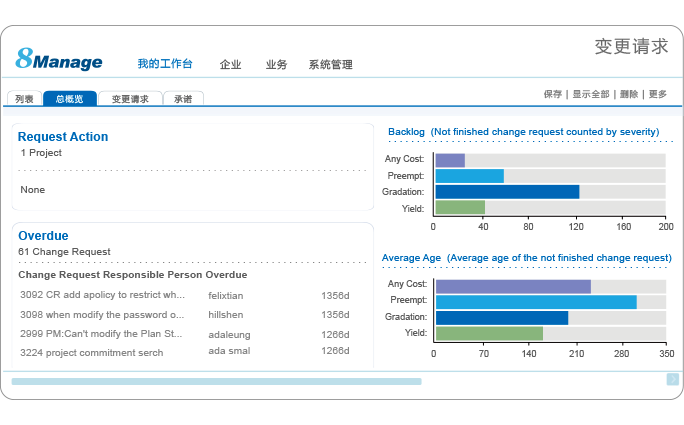This screenshot has width=684, height=425.
Task: Click the 删除 link
Action: (x=628, y=94)
